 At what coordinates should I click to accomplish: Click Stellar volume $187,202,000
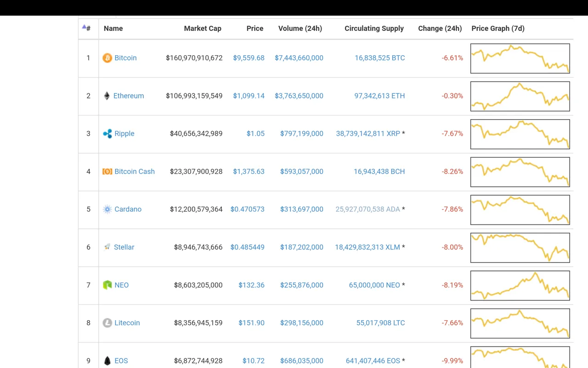tap(302, 247)
